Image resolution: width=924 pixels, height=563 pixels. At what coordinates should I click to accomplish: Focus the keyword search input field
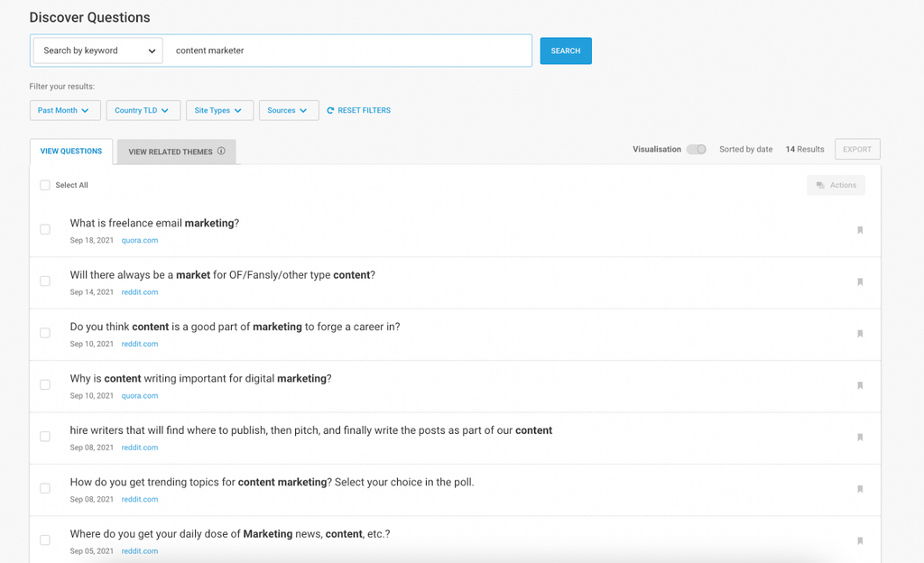point(347,51)
